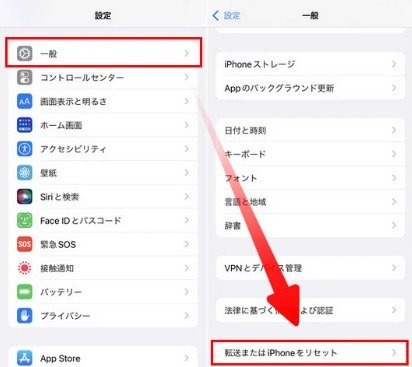Tap the 壁紙 flower icon
412x367 pixels.
coord(25,173)
